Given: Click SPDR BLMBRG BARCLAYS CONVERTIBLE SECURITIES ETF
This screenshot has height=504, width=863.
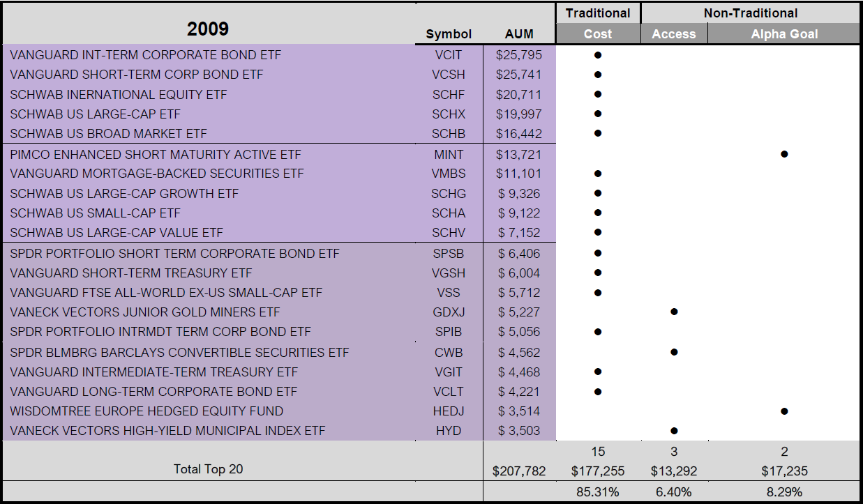Looking at the screenshot, I should click(x=179, y=352).
